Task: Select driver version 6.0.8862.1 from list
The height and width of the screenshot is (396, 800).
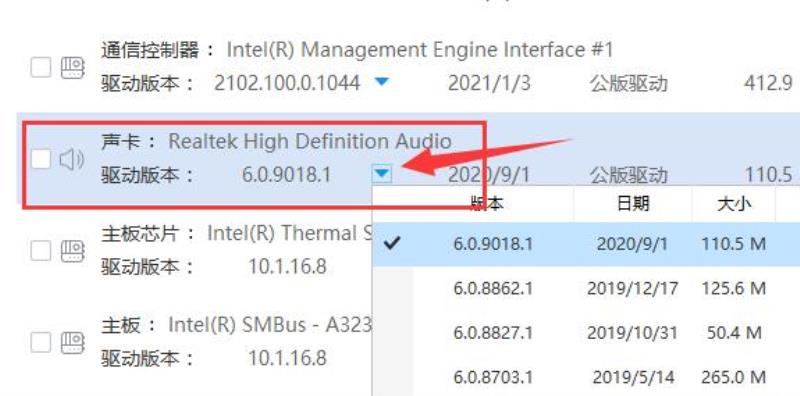Action: point(586,288)
